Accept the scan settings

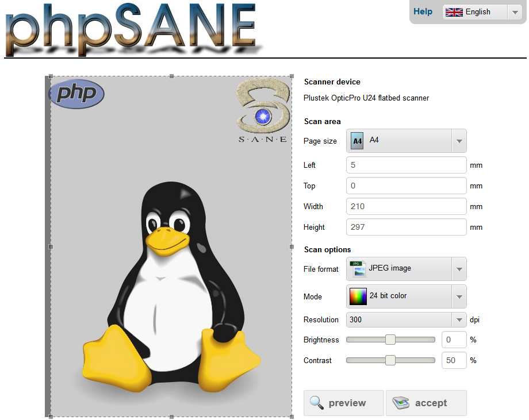tap(426, 403)
